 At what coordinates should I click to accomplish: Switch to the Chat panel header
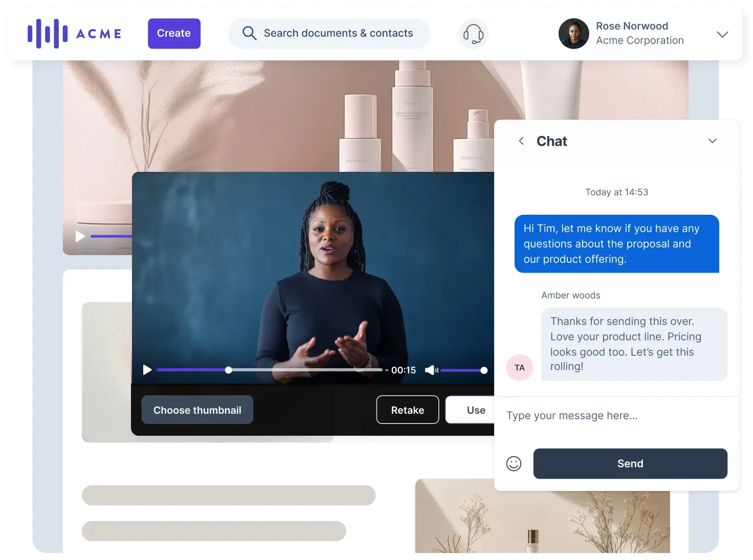pyautogui.click(x=551, y=141)
